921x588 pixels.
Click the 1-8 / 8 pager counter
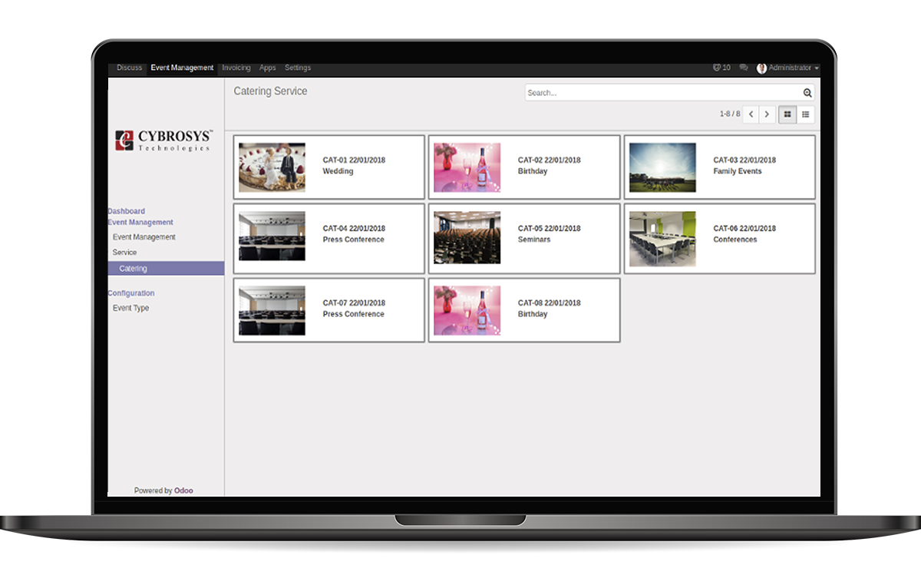730,114
